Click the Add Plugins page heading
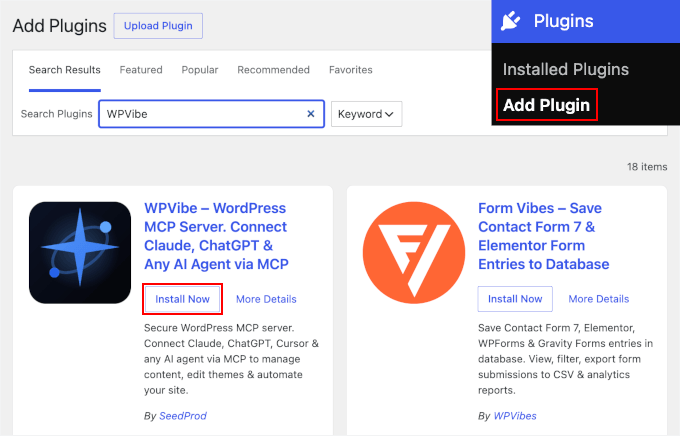Screen dimensions: 680x436 tap(59, 26)
